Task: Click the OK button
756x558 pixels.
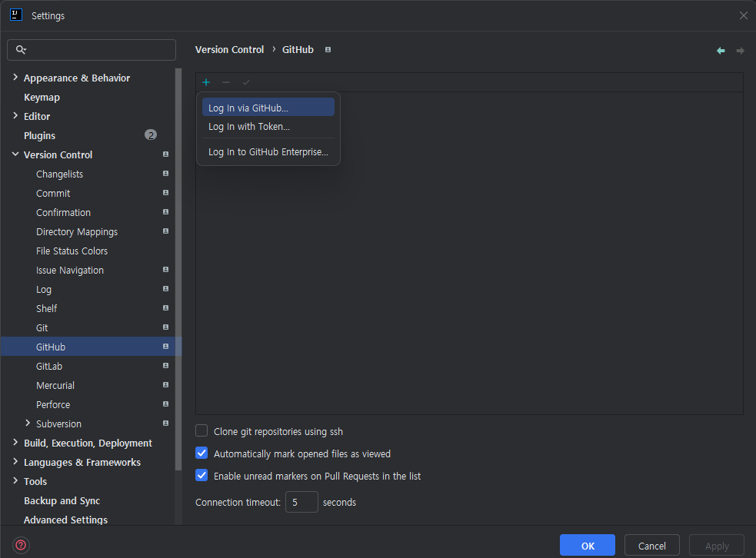Action: coord(588,546)
